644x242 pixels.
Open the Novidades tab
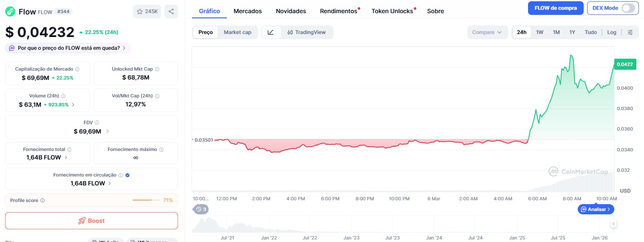291,11
